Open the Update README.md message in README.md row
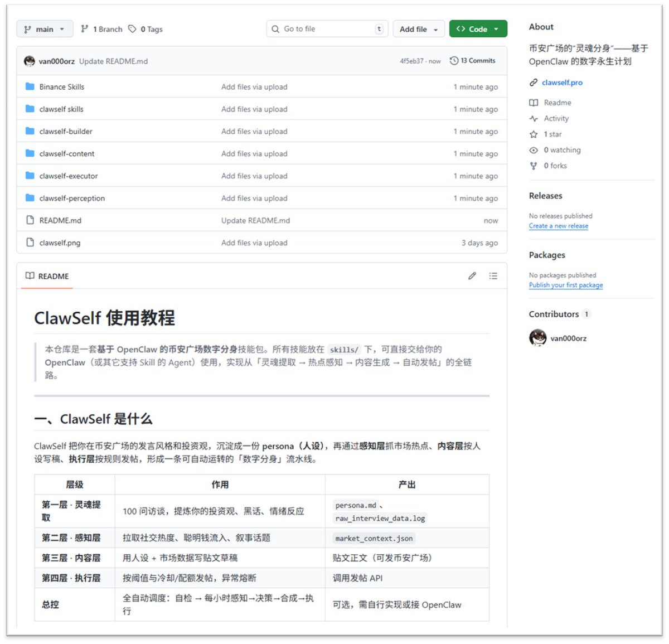 click(255, 220)
